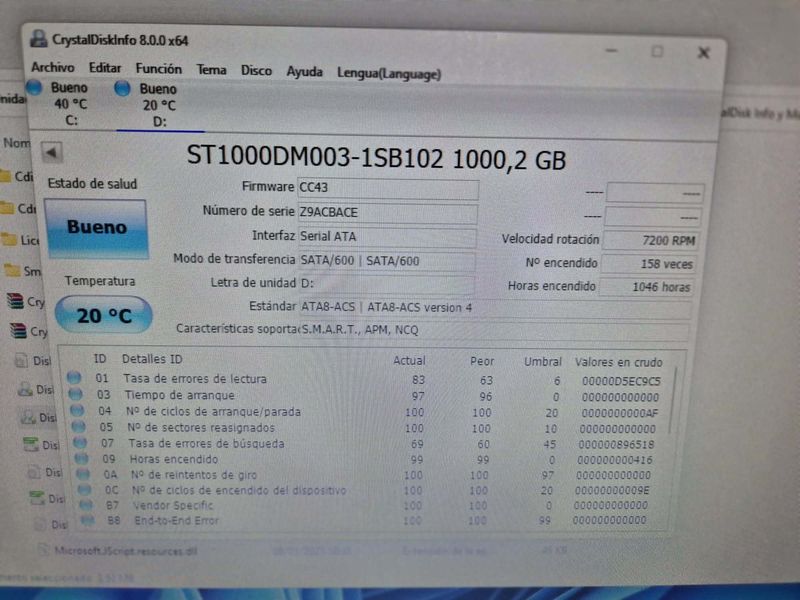800x600 pixels.
Task: Click the Letra de unidad field
Action: pyautogui.click(x=386, y=284)
